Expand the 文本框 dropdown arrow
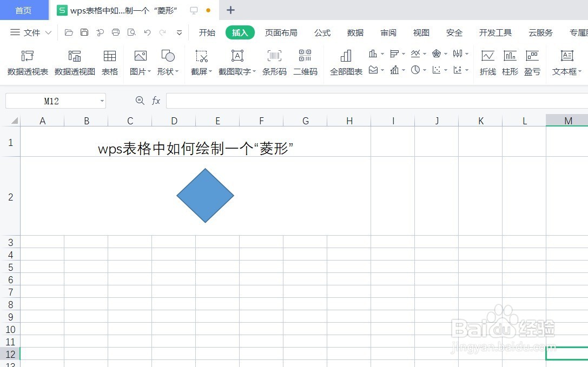The height and width of the screenshot is (367, 588). [580, 71]
